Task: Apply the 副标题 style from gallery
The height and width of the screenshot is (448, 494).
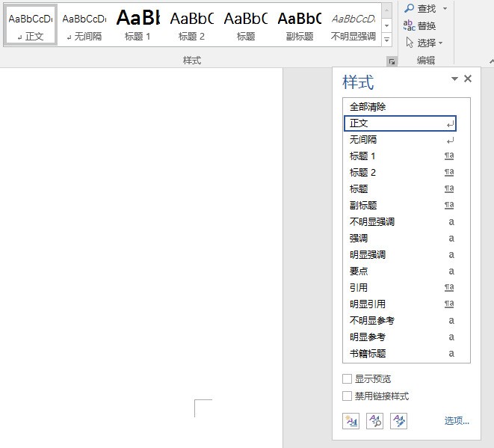Action: click(x=299, y=25)
